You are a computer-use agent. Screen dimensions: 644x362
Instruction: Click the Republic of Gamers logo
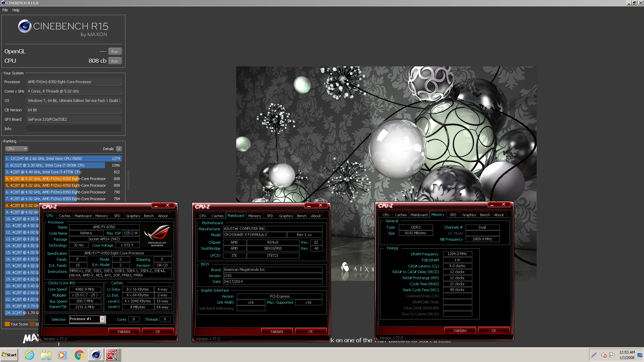(x=157, y=235)
